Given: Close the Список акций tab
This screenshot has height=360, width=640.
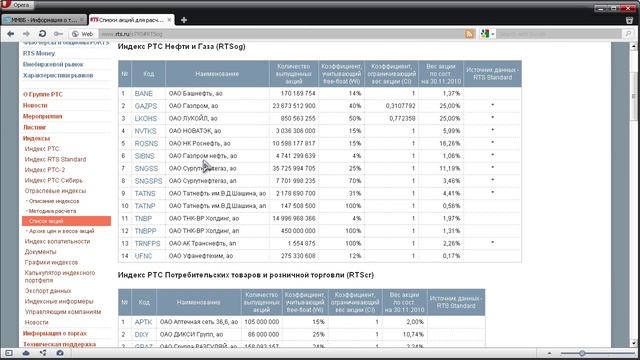Looking at the screenshot, I should pos(169,20).
